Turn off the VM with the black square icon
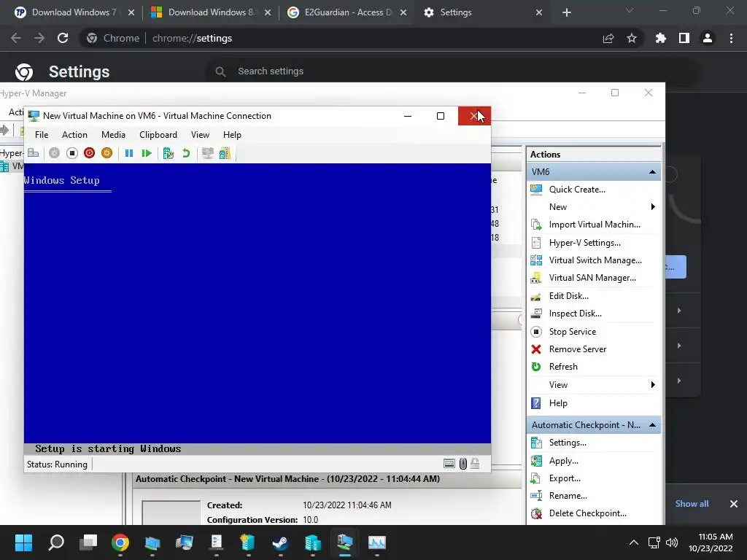 point(72,153)
